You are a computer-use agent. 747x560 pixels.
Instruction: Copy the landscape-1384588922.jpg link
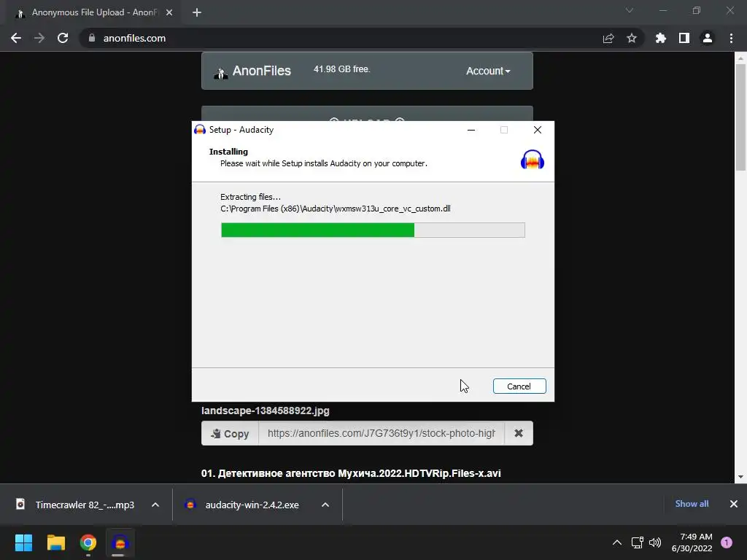coord(230,433)
